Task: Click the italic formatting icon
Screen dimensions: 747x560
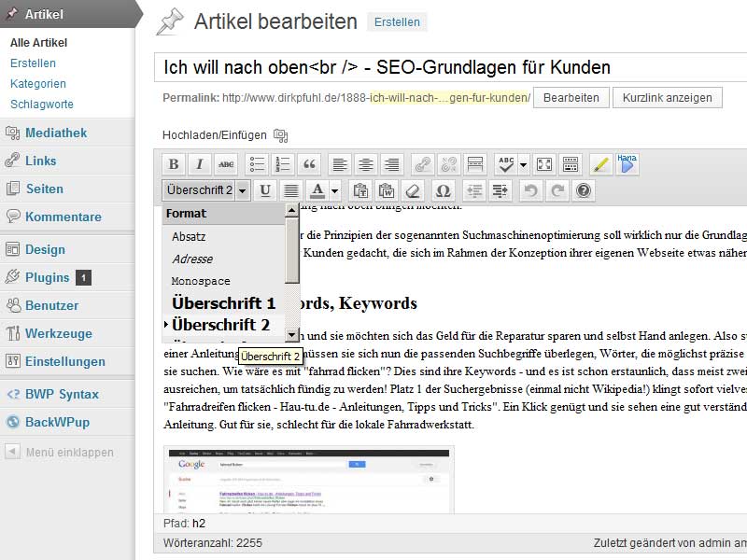Action: coord(200,164)
